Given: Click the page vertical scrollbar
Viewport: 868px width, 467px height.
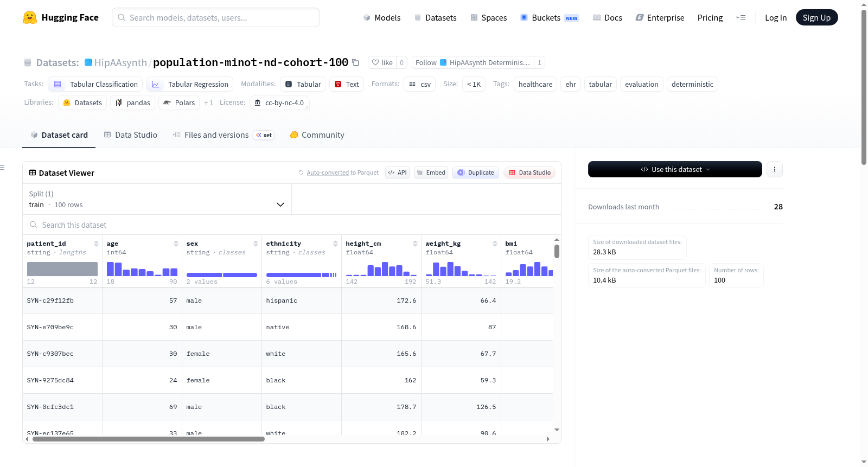Looking at the screenshot, I should pos(864,87).
